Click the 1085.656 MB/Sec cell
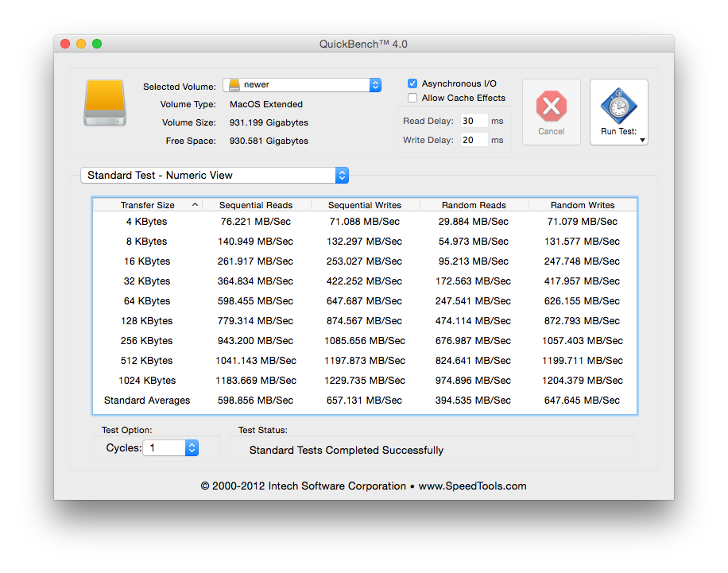Viewport: 728px width, 573px height. 365,341
